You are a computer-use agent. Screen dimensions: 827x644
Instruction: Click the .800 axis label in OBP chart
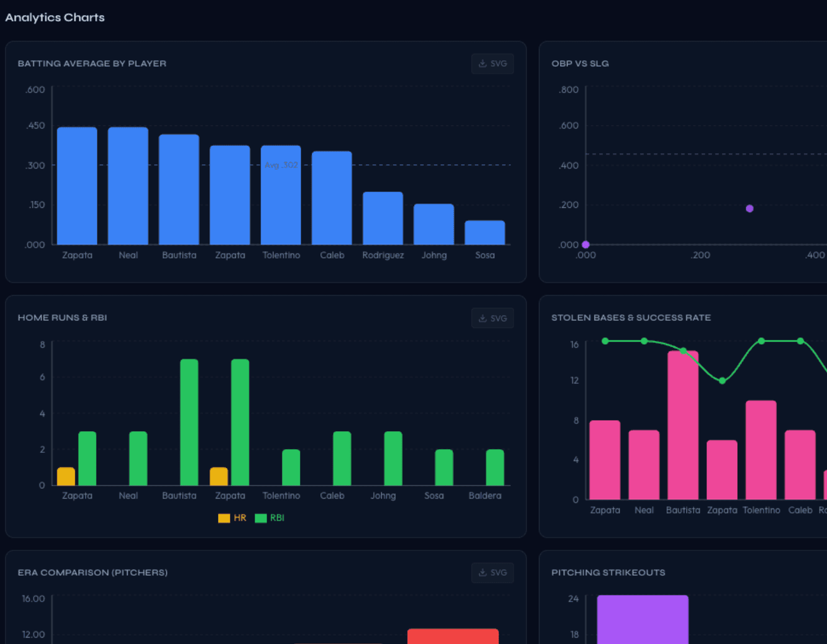(568, 90)
